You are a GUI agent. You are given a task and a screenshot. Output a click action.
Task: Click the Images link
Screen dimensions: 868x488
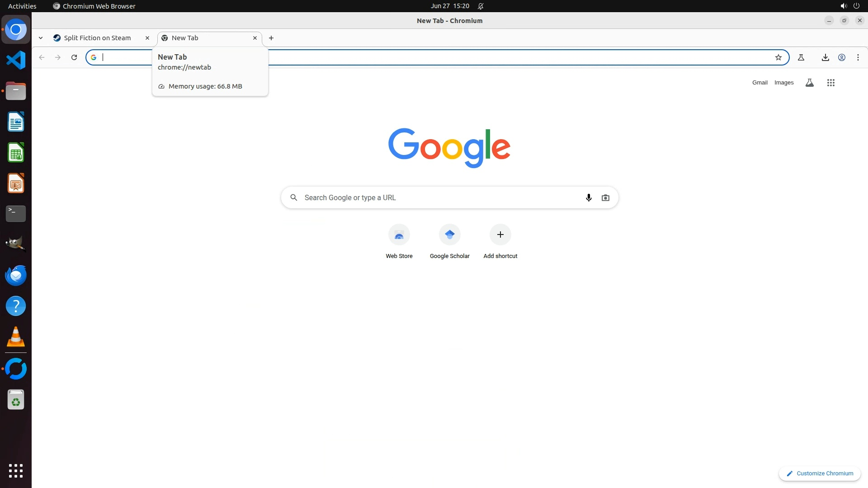tap(783, 83)
